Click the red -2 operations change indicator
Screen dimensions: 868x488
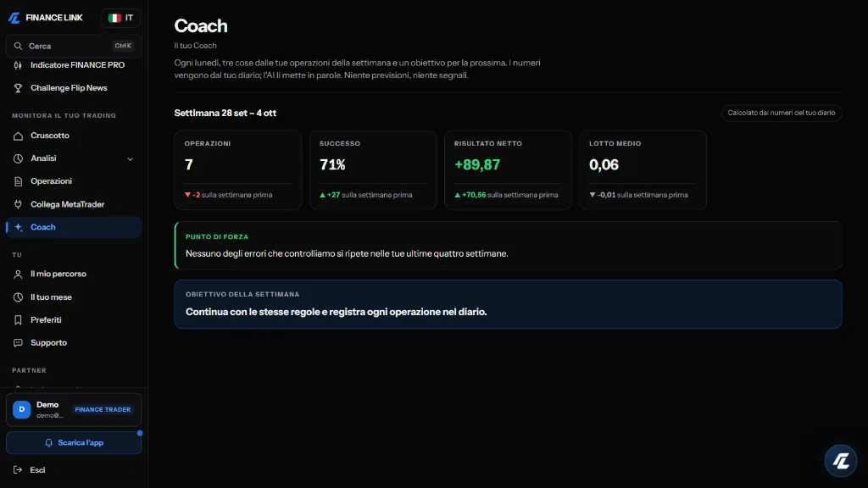click(192, 195)
